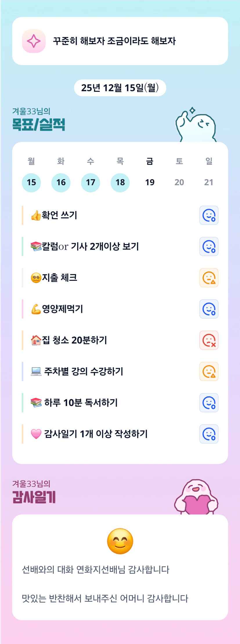Select date 18 in the weekly calendar
The image size is (240, 644).
120,183
